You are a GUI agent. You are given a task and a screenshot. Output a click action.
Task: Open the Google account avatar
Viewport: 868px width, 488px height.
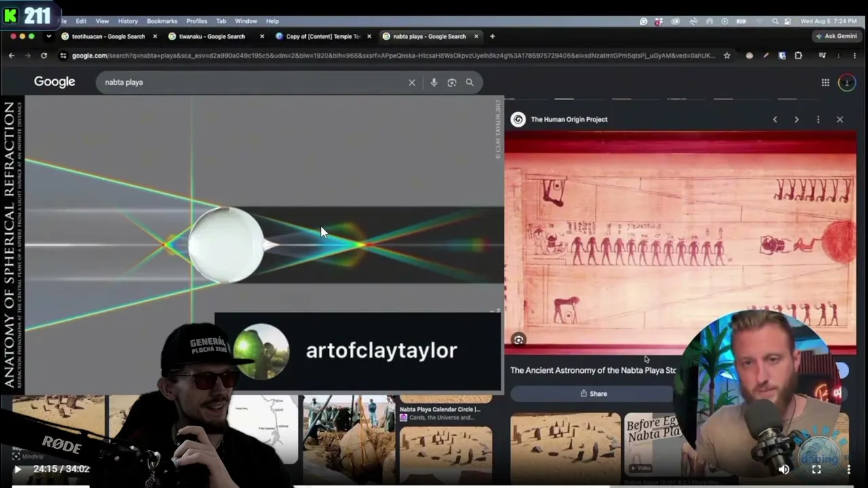tap(847, 83)
